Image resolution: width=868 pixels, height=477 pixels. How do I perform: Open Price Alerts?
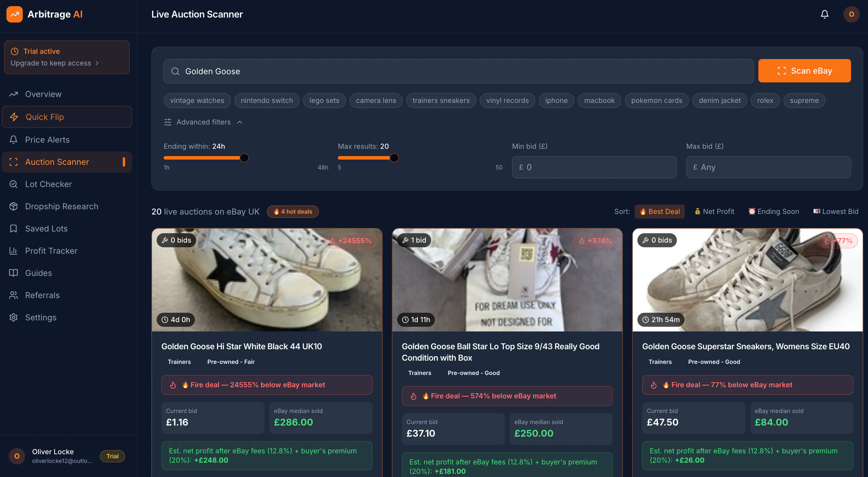click(x=67, y=139)
